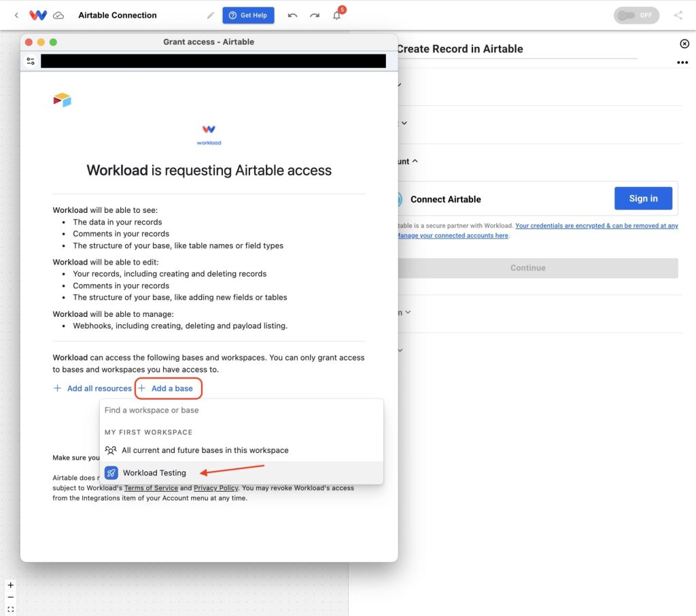Click the cloud sync status icon
The height and width of the screenshot is (616, 696).
[x=58, y=16]
